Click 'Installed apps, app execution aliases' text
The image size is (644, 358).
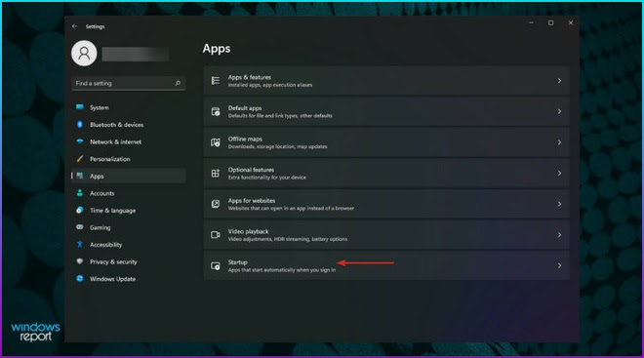pyautogui.click(x=270, y=85)
